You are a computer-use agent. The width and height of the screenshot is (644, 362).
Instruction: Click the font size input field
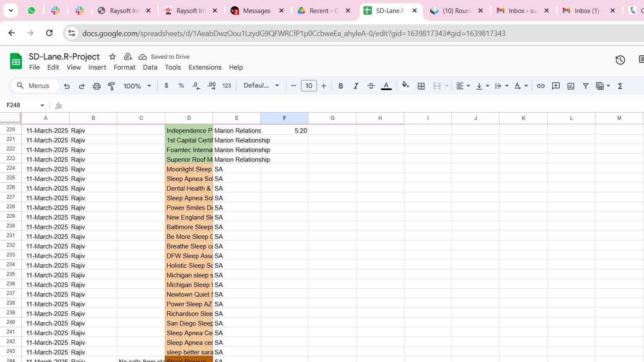[309, 86]
